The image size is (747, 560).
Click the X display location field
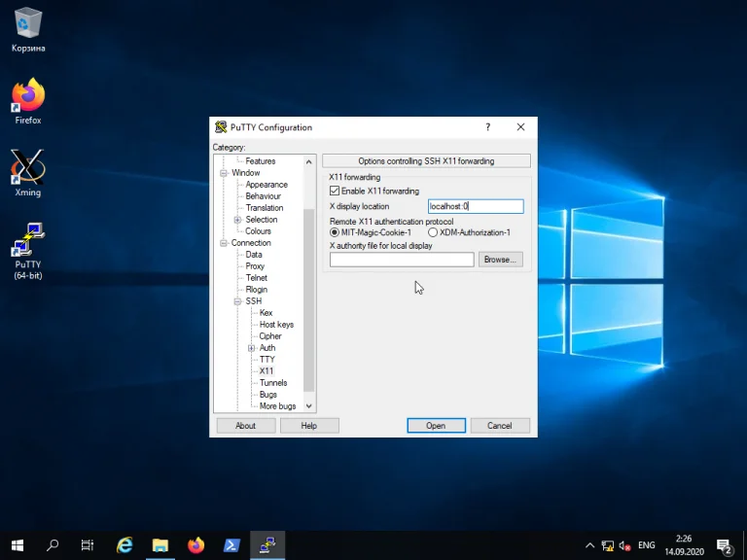[x=475, y=206]
